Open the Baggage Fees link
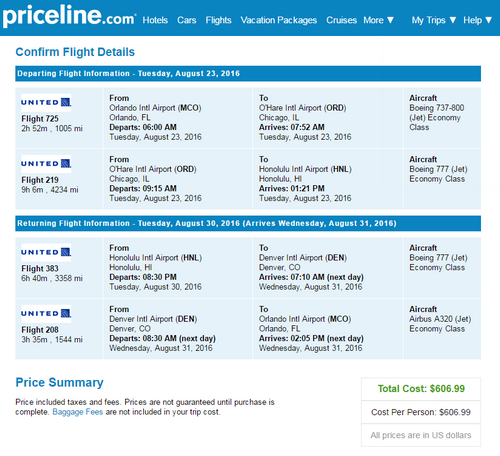500x456 pixels. (78, 412)
